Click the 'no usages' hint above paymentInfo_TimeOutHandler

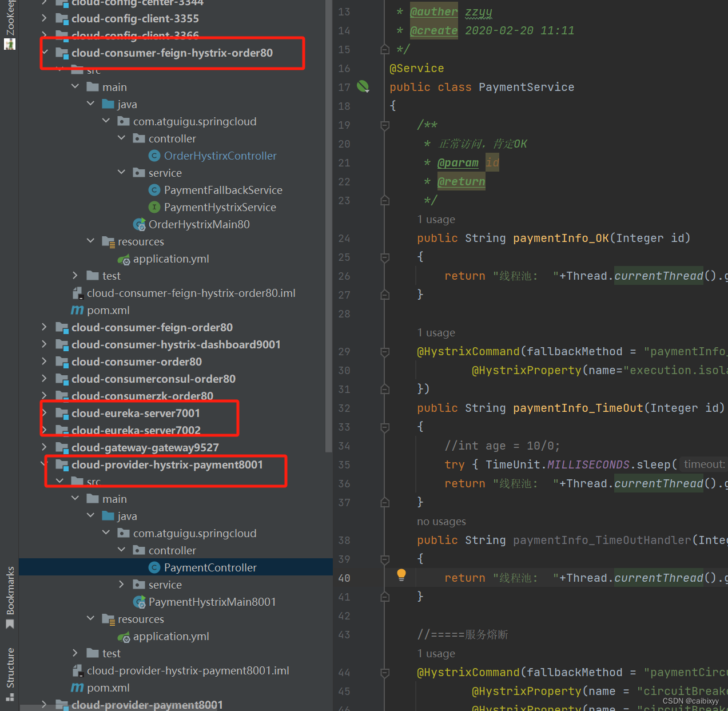(x=441, y=521)
